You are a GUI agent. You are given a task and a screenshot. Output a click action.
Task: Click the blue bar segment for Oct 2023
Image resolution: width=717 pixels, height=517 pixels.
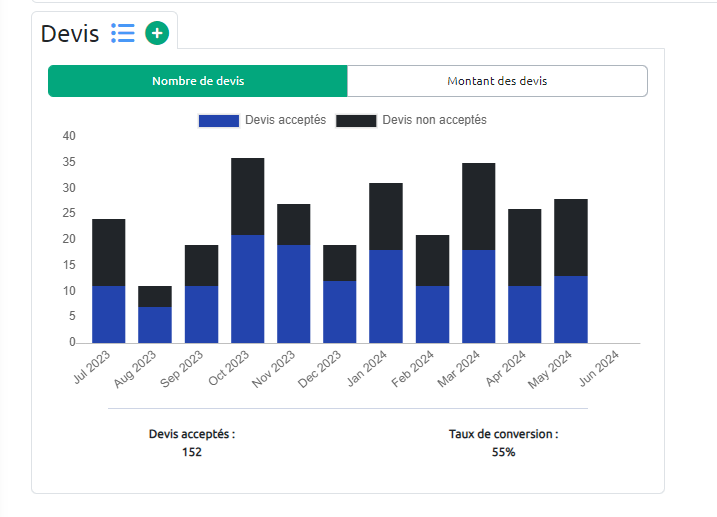pyautogui.click(x=247, y=289)
